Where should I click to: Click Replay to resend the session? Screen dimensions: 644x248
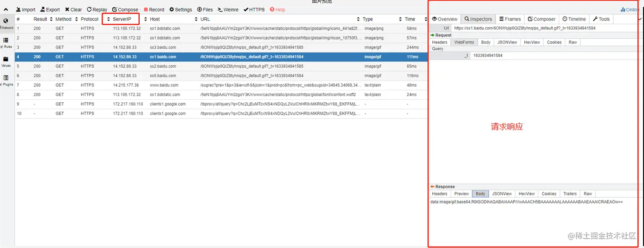97,9
